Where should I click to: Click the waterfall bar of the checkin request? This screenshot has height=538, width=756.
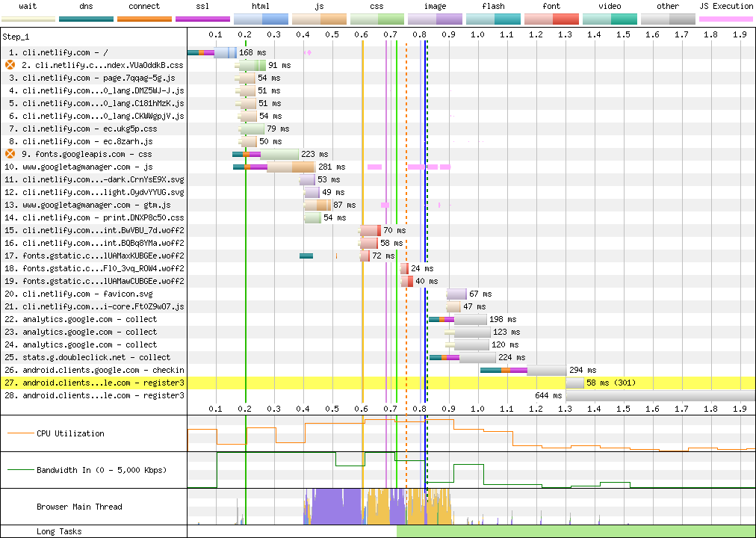(524, 370)
